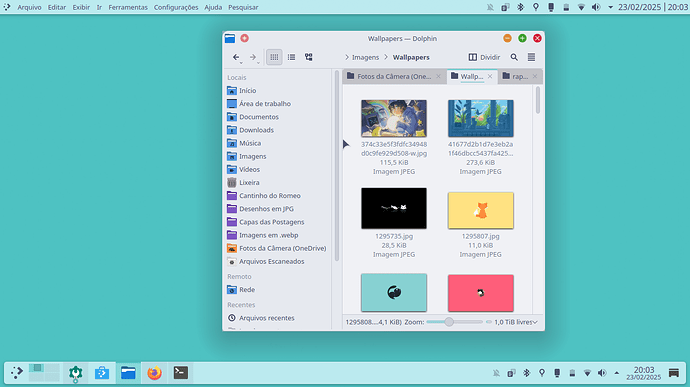Open Dolphin's hamburger menu
Viewport: 690px width, 387px height.
pyautogui.click(x=531, y=57)
